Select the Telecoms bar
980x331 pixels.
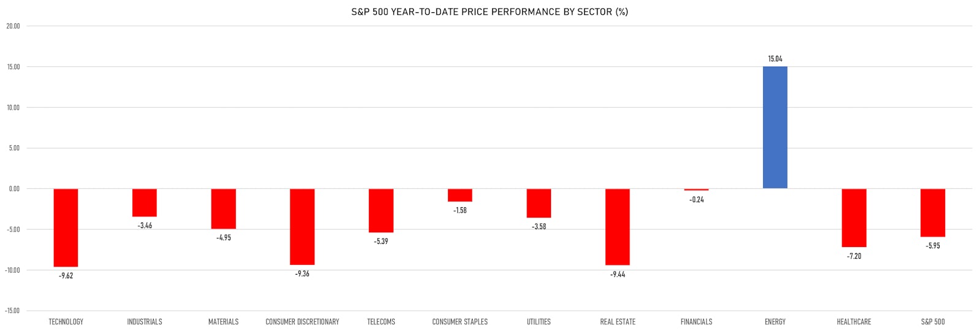[381, 210]
